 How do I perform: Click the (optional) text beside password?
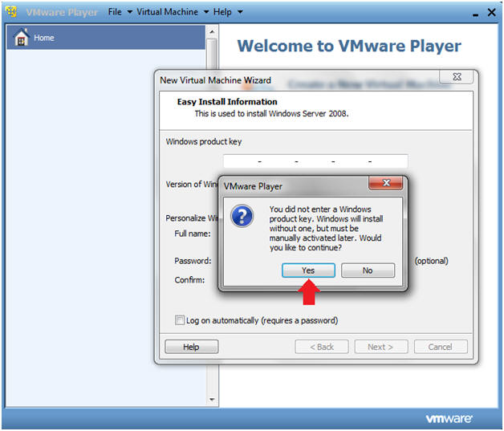(x=431, y=261)
